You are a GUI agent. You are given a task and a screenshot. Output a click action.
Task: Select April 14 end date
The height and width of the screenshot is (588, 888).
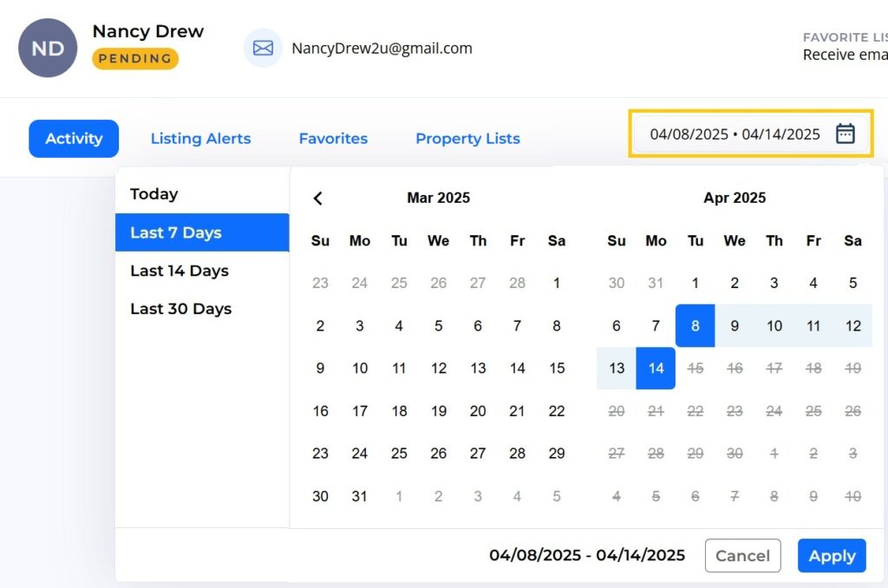[x=656, y=369]
